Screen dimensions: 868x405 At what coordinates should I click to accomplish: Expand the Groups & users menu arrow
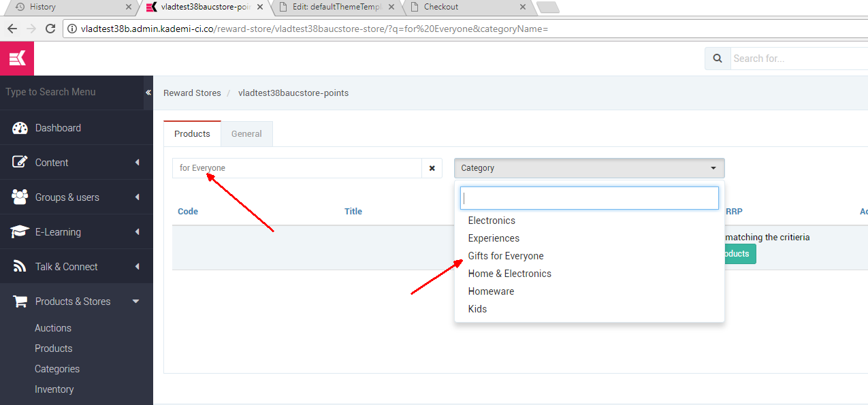138,197
